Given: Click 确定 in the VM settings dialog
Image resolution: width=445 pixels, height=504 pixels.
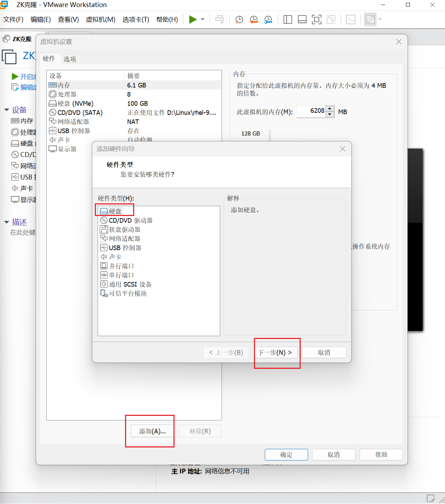Looking at the screenshot, I should coord(286,454).
